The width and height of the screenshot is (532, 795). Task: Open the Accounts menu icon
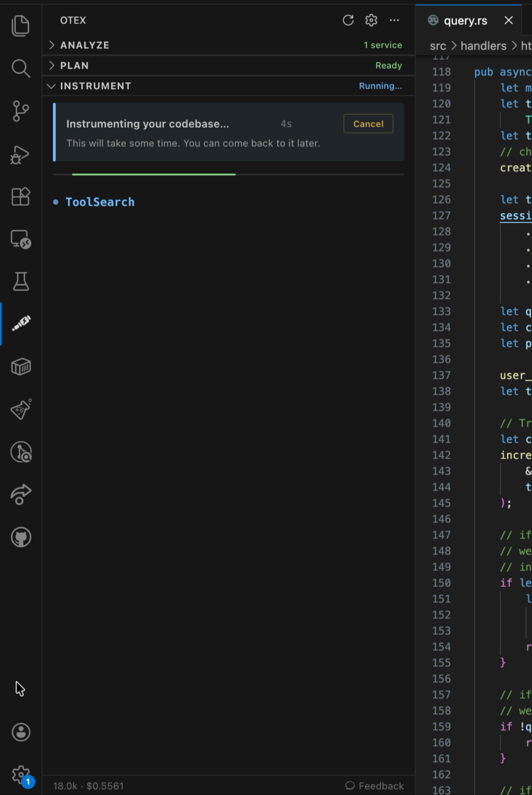tap(20, 732)
